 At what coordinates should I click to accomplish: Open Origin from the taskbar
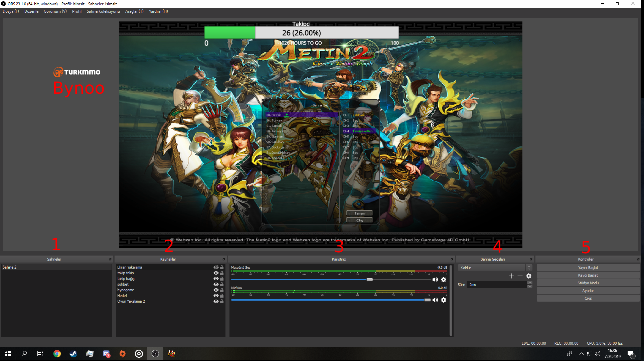[x=123, y=354]
